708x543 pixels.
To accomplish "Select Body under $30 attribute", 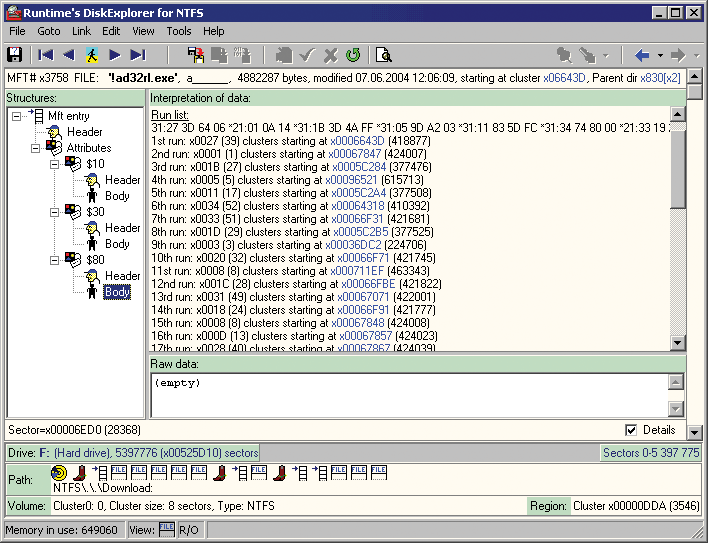I will coord(117,244).
